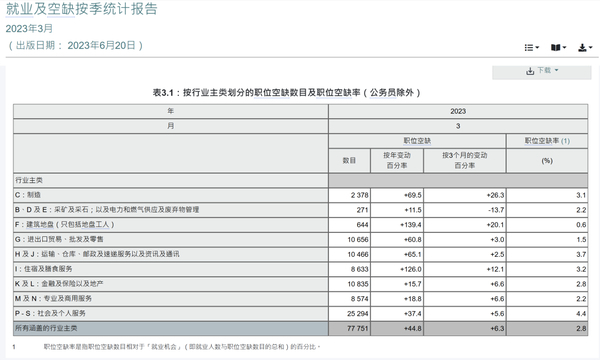Image resolution: width=600 pixels, height=360 pixels.
Task: Click the vacancy count 10 835
Action: [x=358, y=284]
